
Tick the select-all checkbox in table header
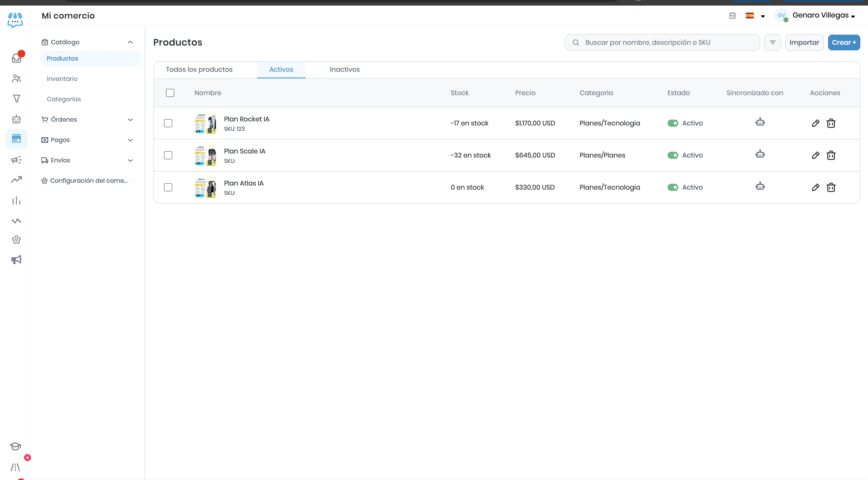pos(170,93)
